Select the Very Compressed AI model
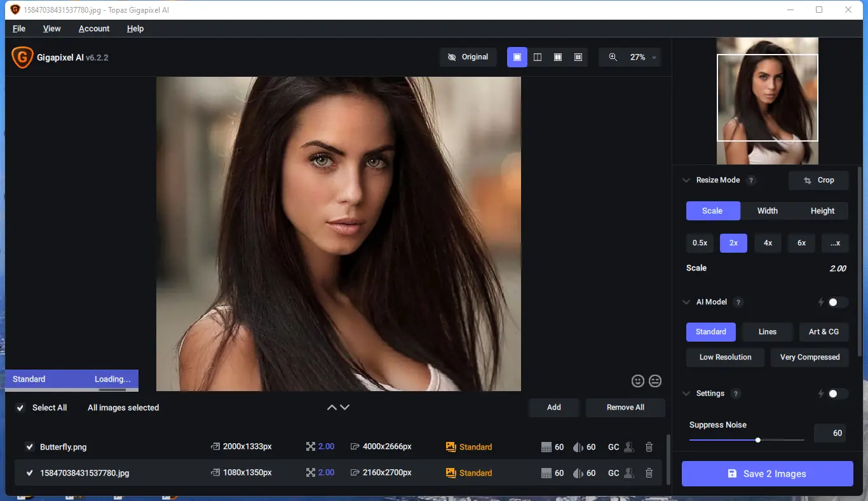Screen dimensions: 868x501 point(810,357)
